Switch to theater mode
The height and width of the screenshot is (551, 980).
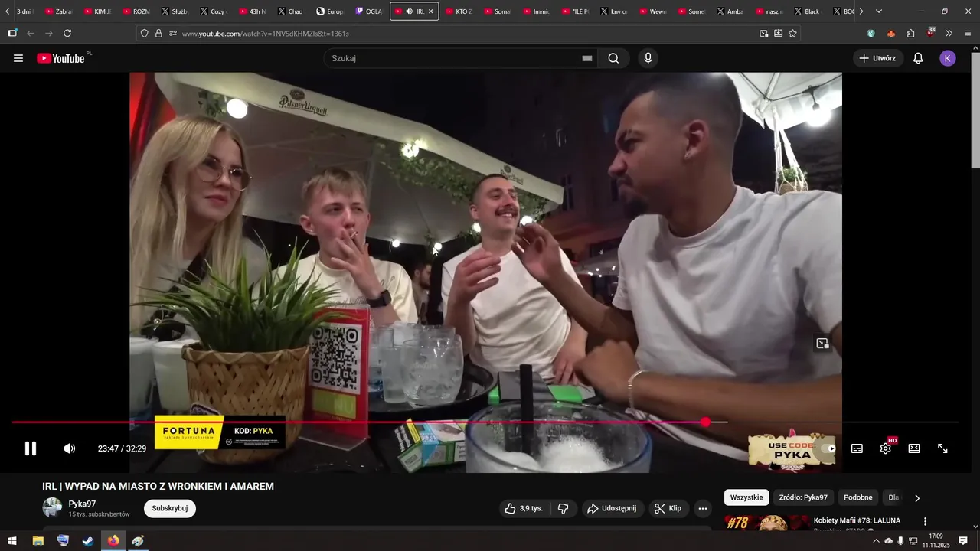coord(914,448)
